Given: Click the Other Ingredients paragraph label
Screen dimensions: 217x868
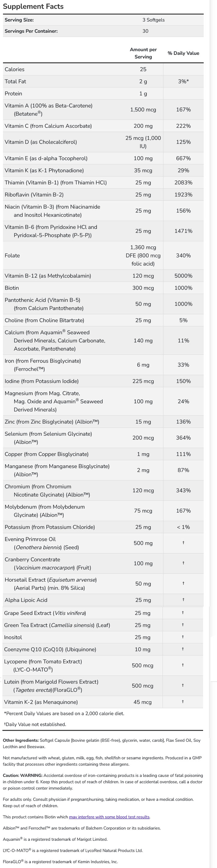Looking at the screenshot, I should (x=20, y=740).
